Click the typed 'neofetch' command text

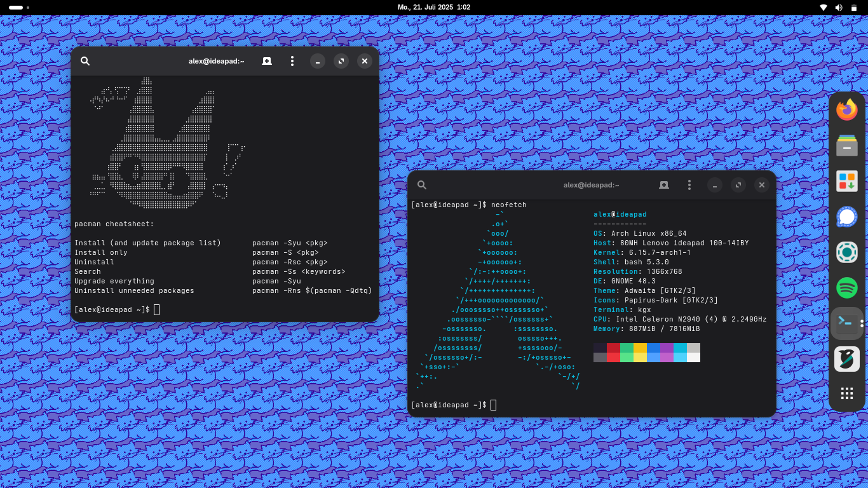coord(509,205)
